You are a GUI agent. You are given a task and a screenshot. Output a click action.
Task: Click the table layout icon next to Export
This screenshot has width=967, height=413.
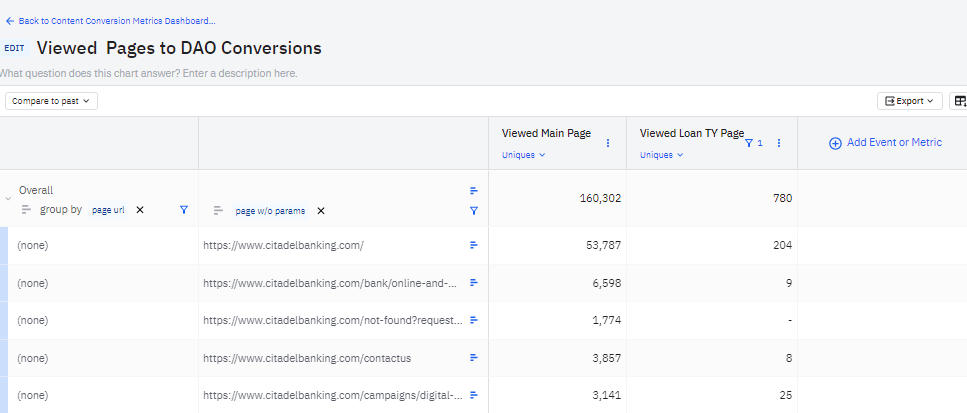pyautogui.click(x=959, y=101)
